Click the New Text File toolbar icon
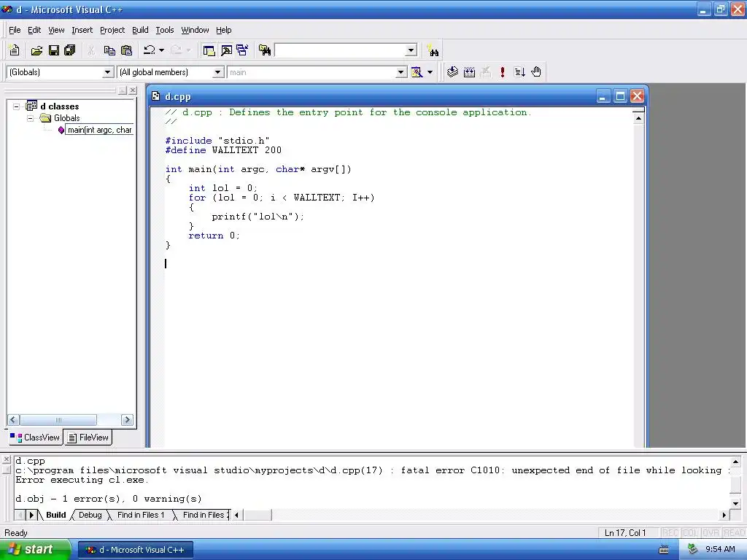Viewport: 747px width, 560px height. (x=15, y=50)
